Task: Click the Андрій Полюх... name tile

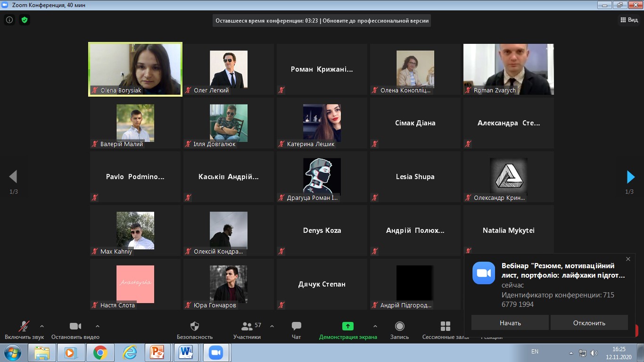Action: pos(415,230)
